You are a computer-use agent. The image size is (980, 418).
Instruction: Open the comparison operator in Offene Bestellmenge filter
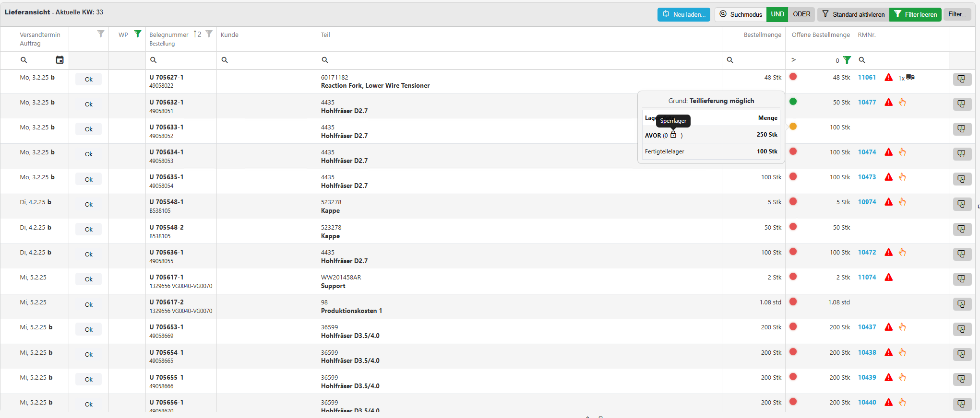pos(793,60)
